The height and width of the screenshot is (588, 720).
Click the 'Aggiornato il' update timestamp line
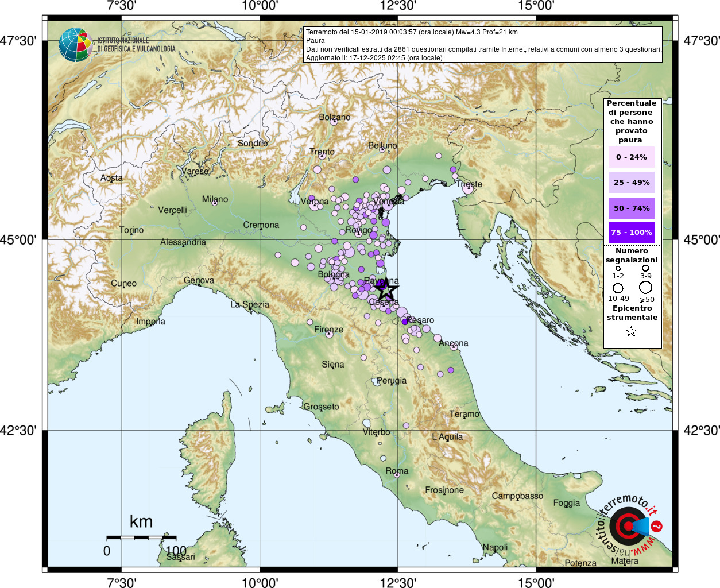[x=374, y=58]
